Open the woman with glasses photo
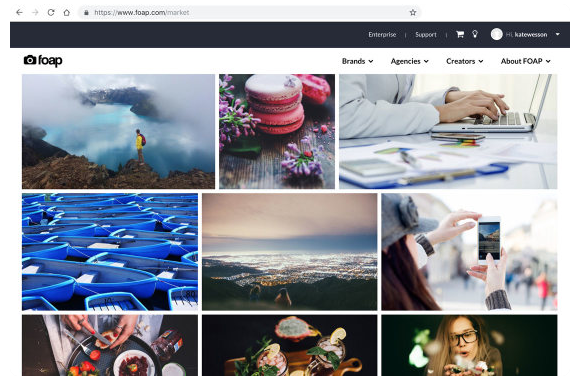This screenshot has height=385, width=583. [469, 345]
